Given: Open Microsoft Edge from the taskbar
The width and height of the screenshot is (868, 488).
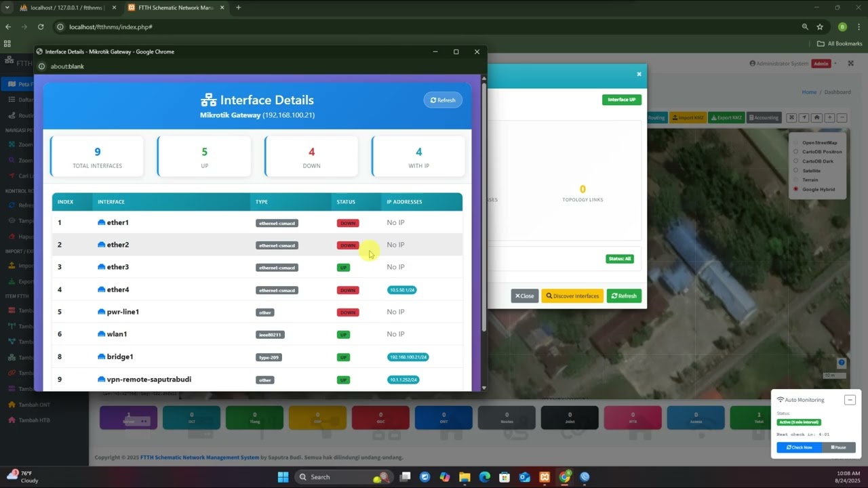Looking at the screenshot, I should coord(484,477).
